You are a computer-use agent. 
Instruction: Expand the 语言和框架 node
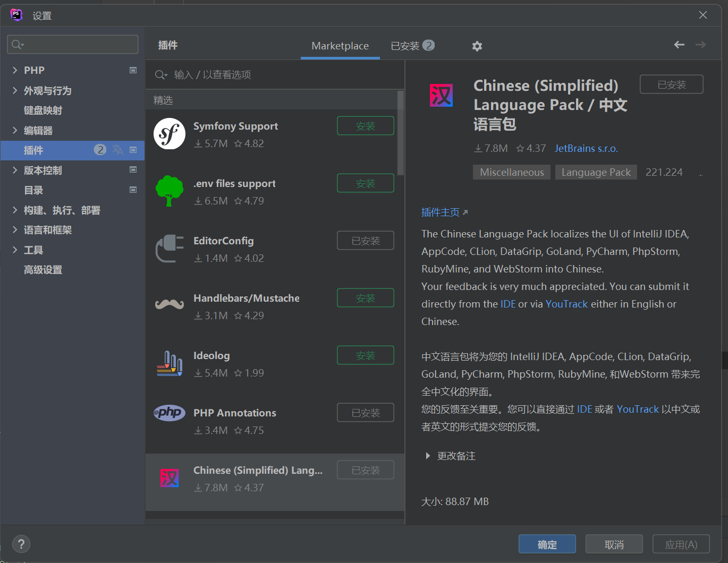point(15,229)
